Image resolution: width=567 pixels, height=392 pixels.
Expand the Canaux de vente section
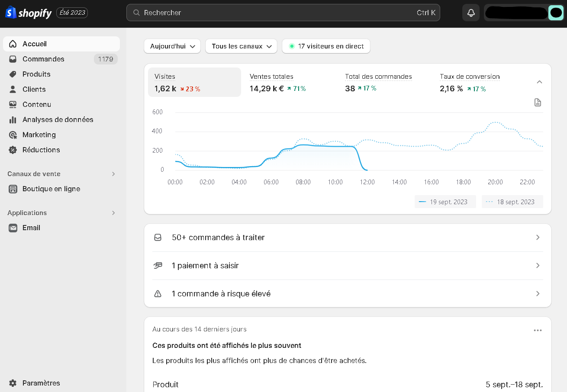(x=113, y=174)
